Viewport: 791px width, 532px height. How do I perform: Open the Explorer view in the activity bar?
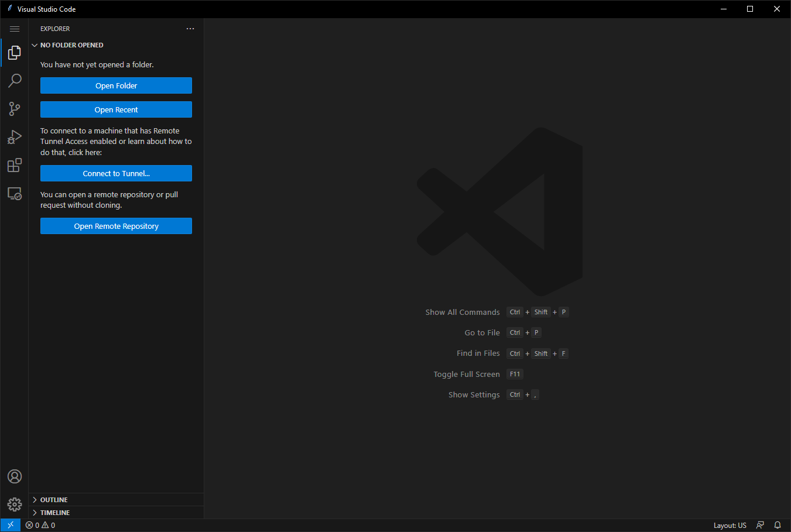point(15,52)
